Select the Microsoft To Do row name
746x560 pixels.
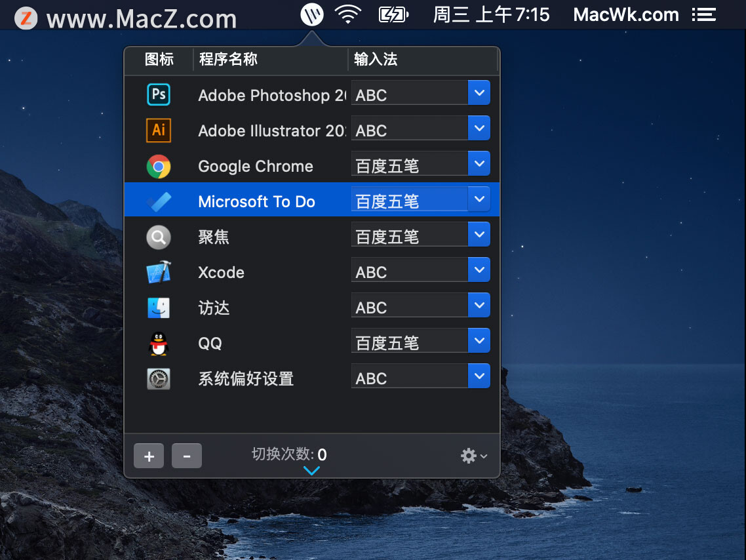coord(256,202)
